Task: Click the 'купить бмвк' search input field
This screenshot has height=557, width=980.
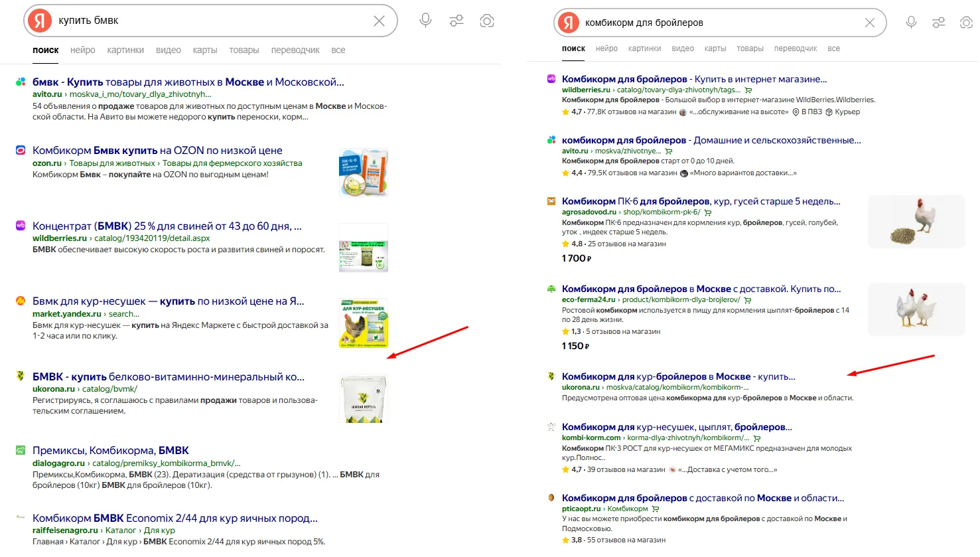Action: (x=211, y=21)
